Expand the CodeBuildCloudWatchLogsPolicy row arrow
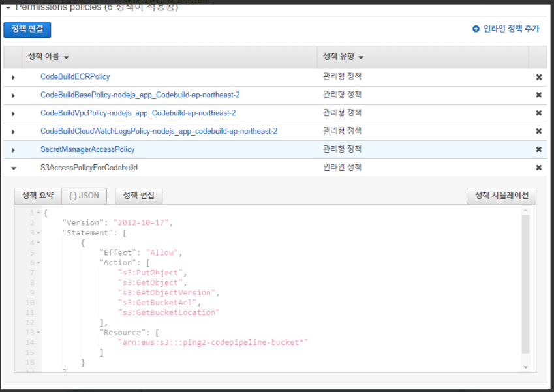 tap(13, 132)
